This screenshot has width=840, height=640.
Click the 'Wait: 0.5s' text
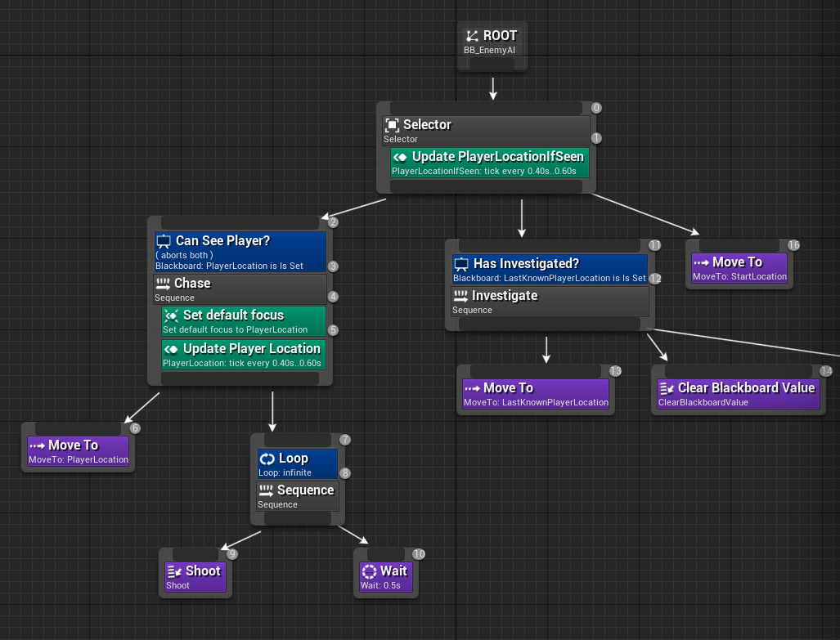pos(380,585)
